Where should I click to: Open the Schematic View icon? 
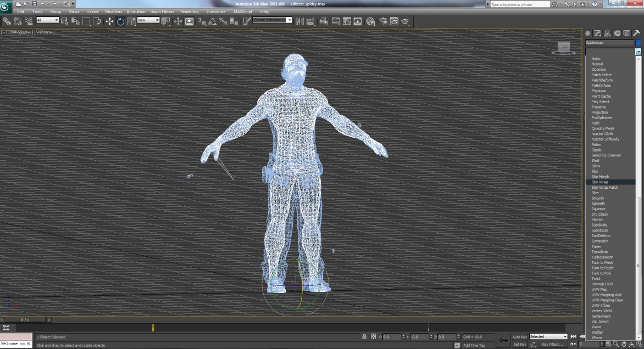[x=358, y=21]
